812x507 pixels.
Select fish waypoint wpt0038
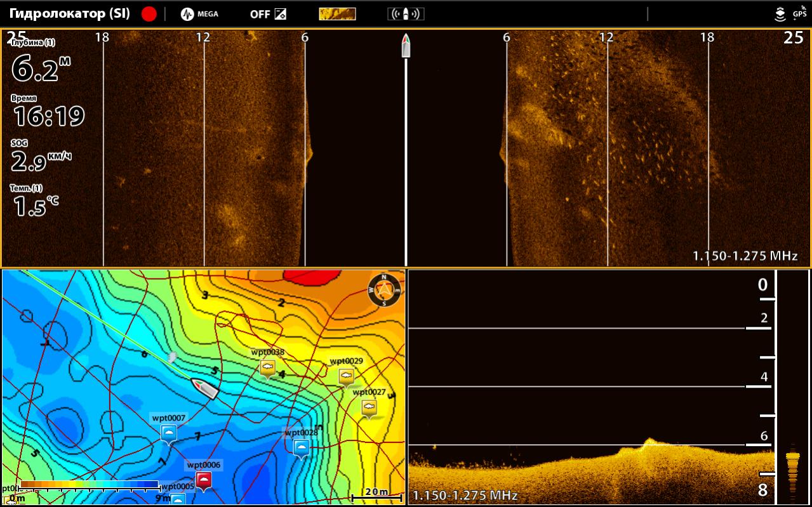click(268, 367)
